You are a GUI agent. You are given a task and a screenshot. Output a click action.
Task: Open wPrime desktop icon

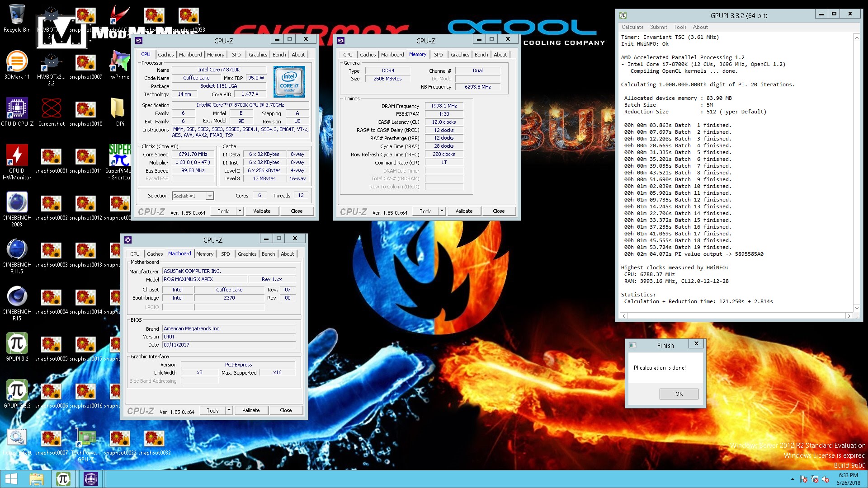[x=120, y=66]
